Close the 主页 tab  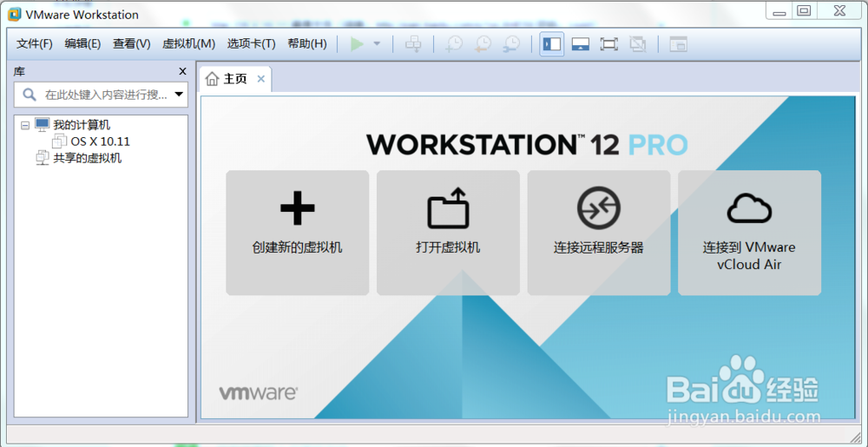[260, 79]
